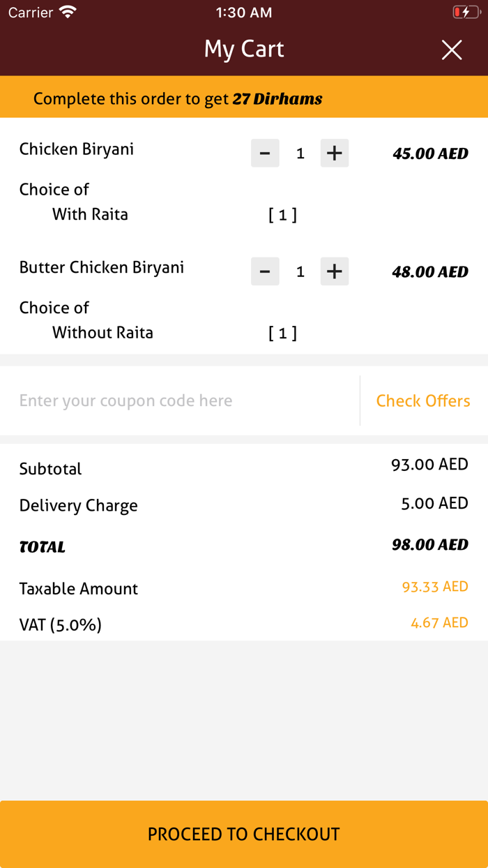Image resolution: width=488 pixels, height=868 pixels.
Task: Select the VAT (5.0%) amount
Action: click(439, 622)
